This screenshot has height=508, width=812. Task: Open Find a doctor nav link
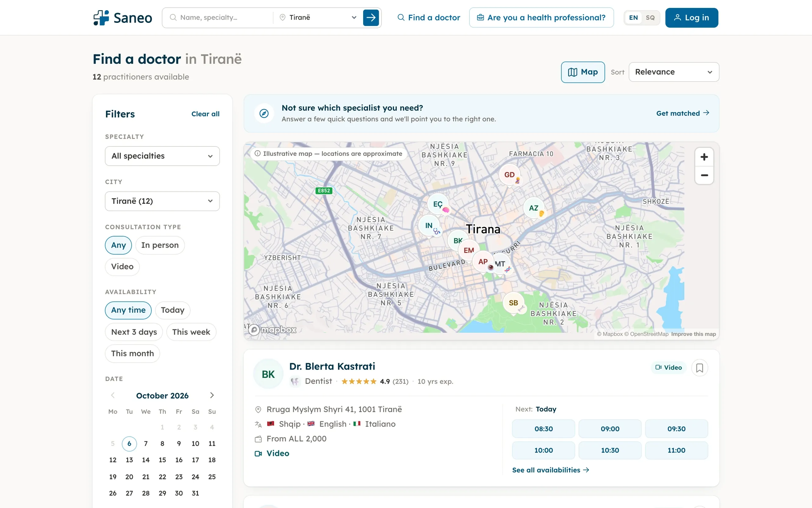[x=429, y=17]
